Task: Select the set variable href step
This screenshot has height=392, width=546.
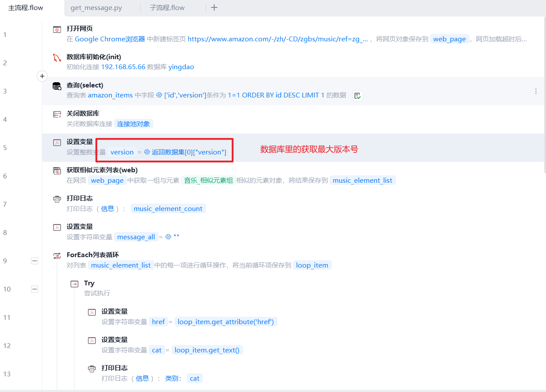Action: [x=183, y=317]
